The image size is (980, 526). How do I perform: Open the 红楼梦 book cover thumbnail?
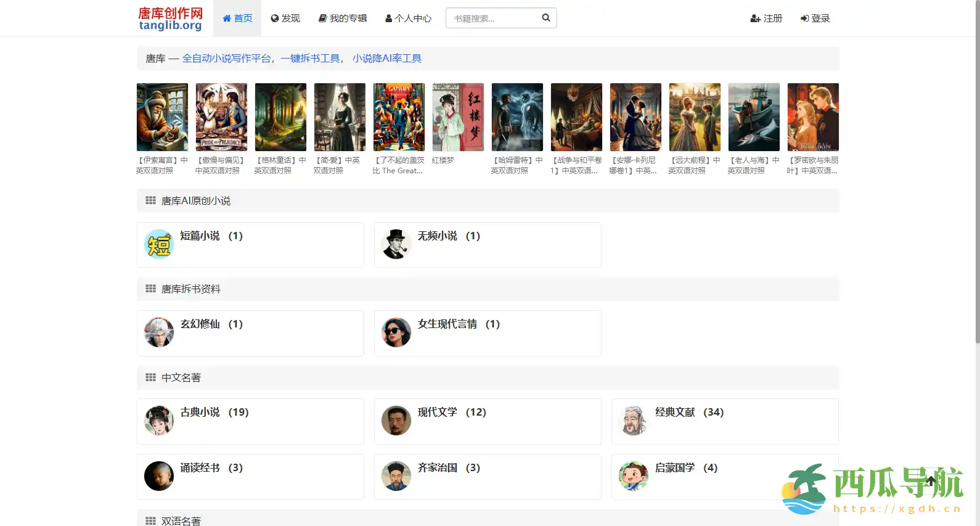[x=458, y=117]
